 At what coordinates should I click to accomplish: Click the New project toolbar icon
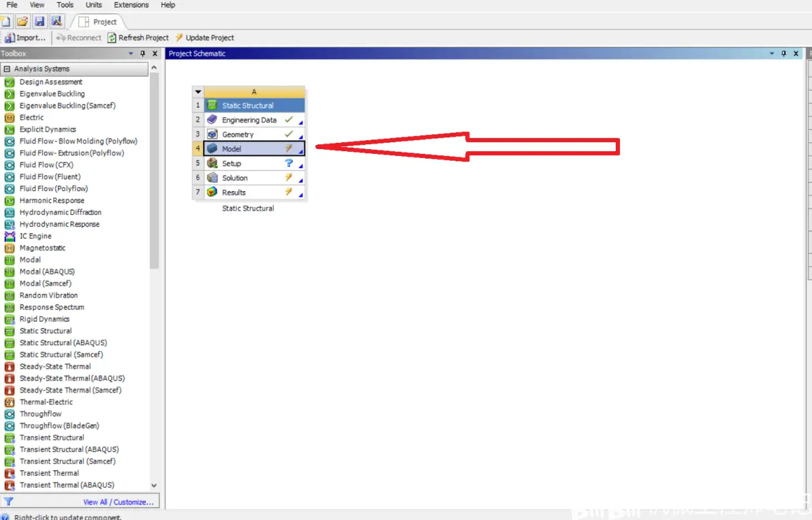click(x=5, y=22)
